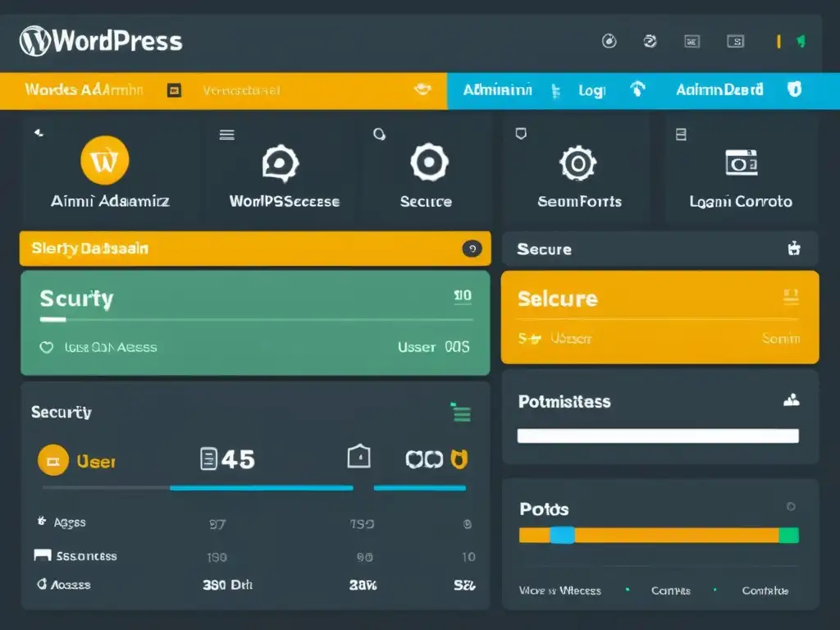Click the Aggss row label
The width and height of the screenshot is (840, 630).
pyautogui.click(x=70, y=523)
